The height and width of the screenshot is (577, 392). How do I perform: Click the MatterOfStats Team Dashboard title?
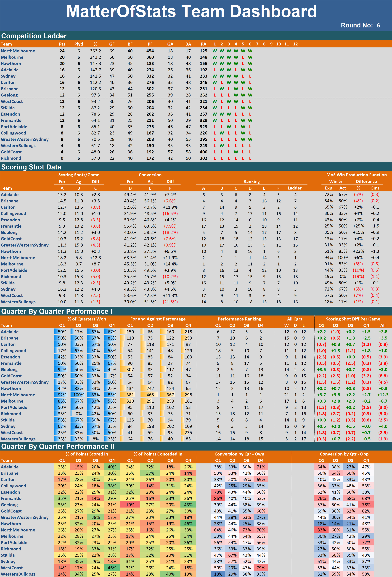tap(191, 11)
